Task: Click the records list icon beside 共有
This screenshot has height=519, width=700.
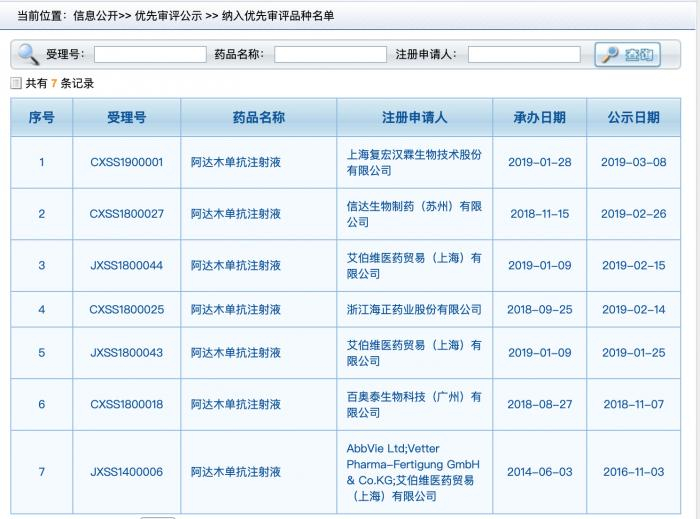Action: pyautogui.click(x=16, y=83)
